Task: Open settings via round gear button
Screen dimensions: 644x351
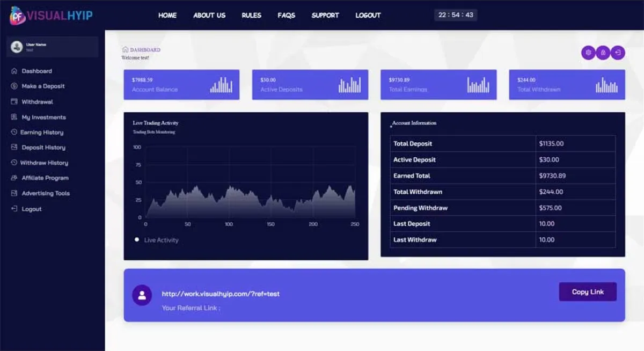Action: tap(588, 53)
